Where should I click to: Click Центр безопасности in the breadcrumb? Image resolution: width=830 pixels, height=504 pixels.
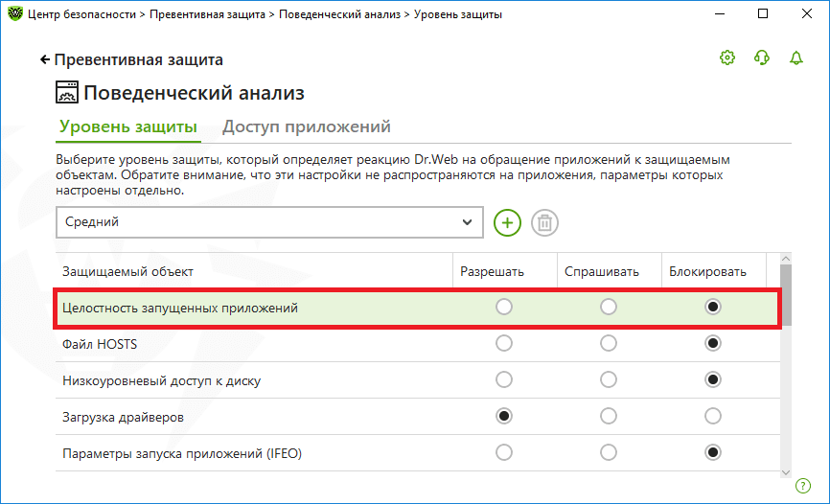(81, 14)
